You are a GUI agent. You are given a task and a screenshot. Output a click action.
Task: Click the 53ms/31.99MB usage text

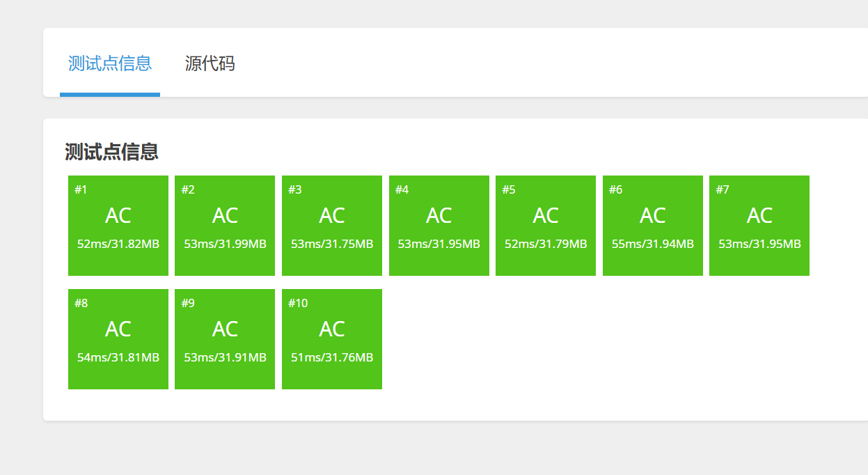pyautogui.click(x=225, y=244)
